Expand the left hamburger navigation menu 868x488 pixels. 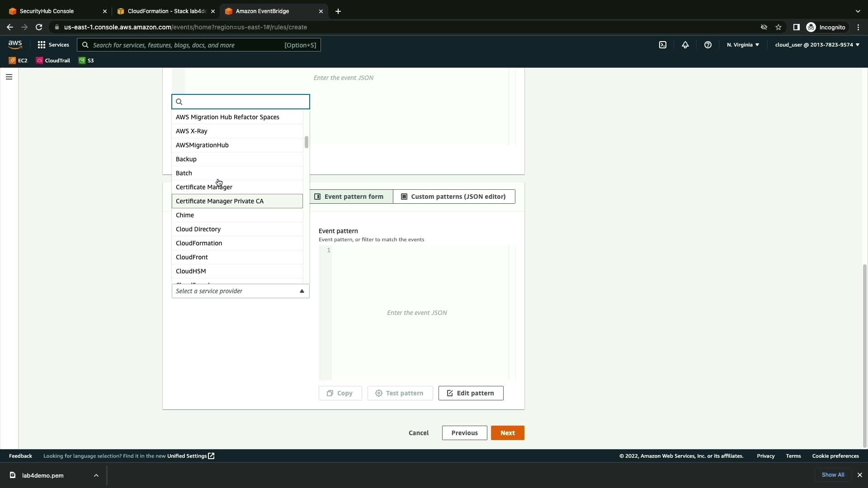tap(9, 77)
